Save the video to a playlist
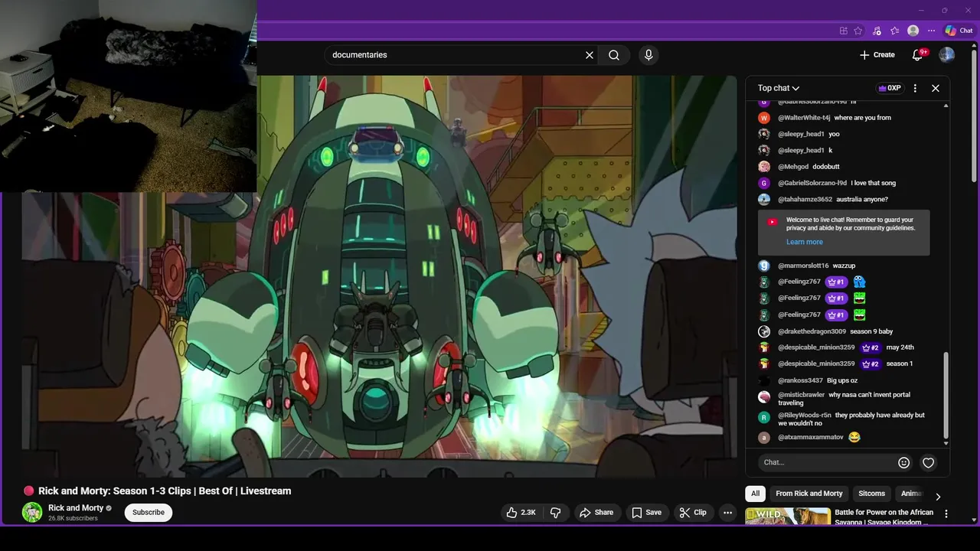 [x=646, y=513]
